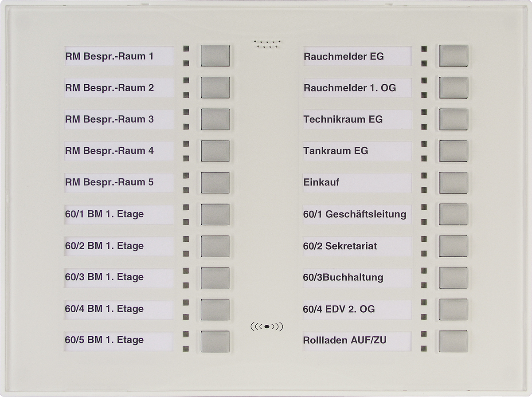Select the Rauchmelder 1. OG label

(357, 88)
